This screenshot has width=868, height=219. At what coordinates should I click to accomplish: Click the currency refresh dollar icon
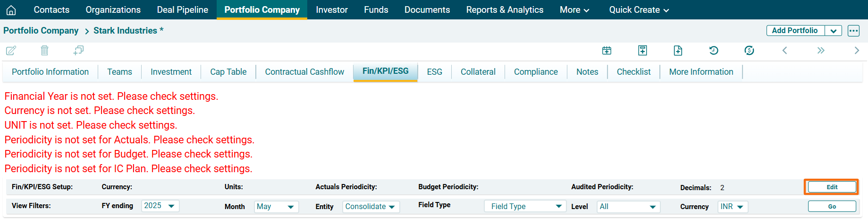(x=749, y=51)
